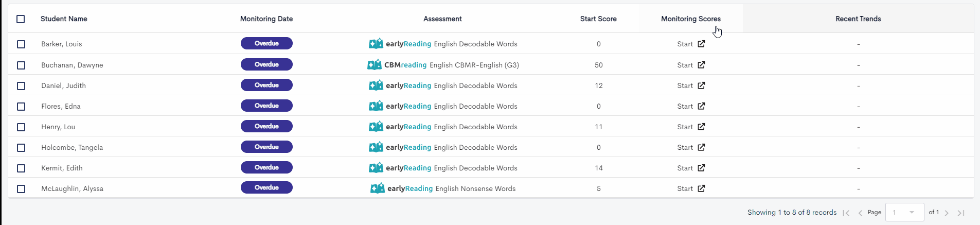Click Start link for Barker, Louis
The height and width of the screenshot is (225, 980).
685,44
